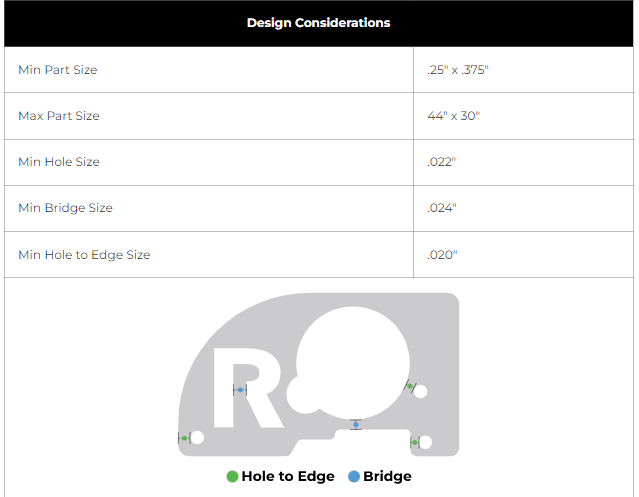
Task: Click the large circular cutout in the diagram
Action: tap(355, 360)
